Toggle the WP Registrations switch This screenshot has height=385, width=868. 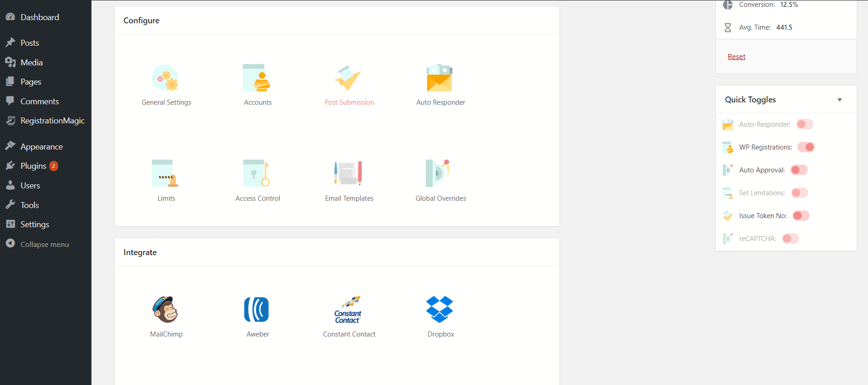[806, 147]
